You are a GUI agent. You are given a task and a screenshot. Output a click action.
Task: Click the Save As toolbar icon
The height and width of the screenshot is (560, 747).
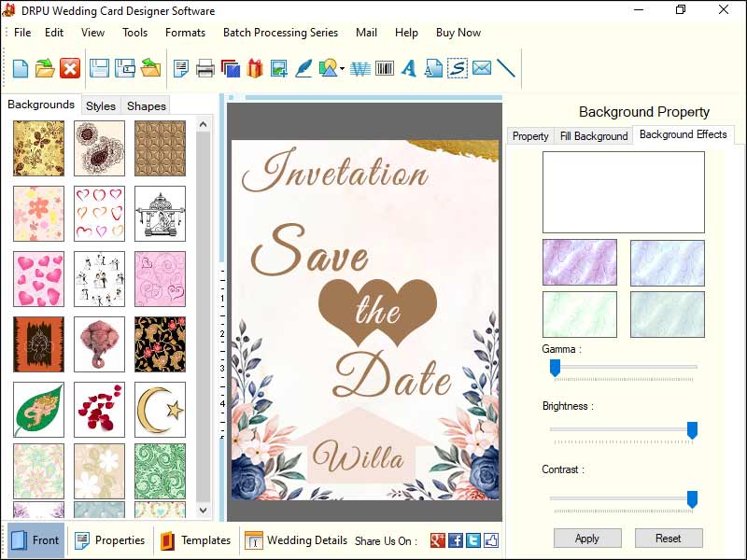click(x=125, y=68)
